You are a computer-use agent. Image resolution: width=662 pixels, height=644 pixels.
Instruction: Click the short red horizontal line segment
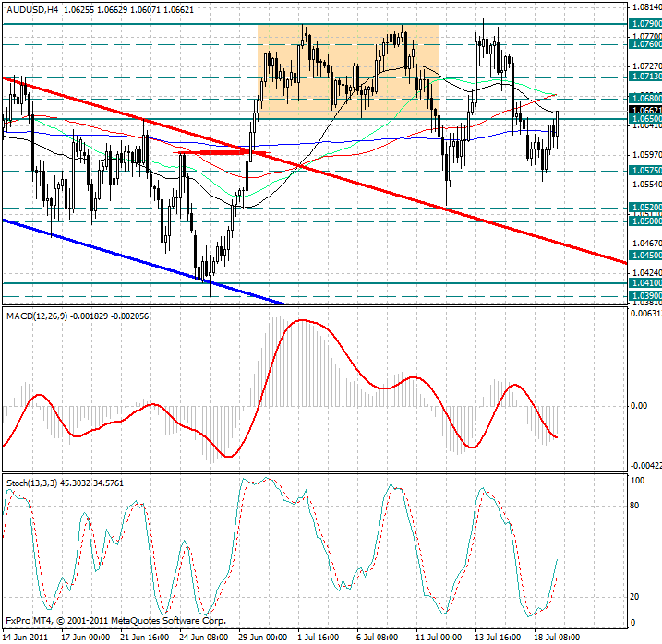pos(224,152)
